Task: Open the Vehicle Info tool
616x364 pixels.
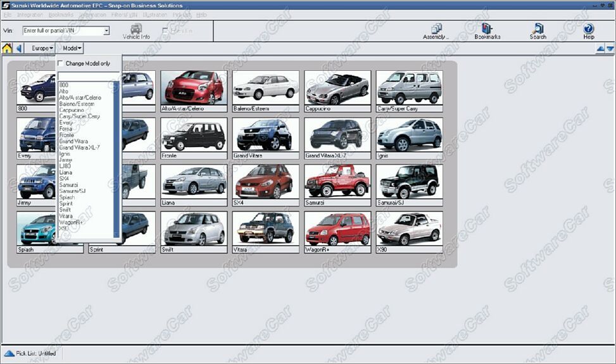Action: pos(136,31)
